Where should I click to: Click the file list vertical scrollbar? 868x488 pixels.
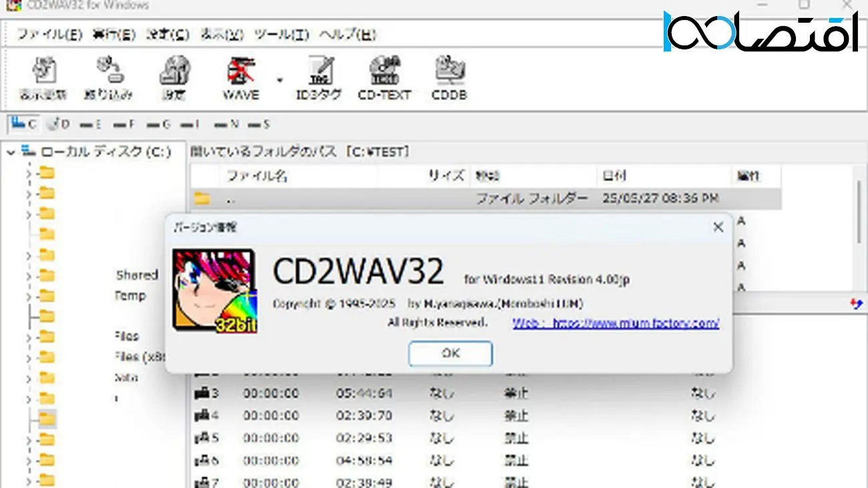[x=859, y=212]
